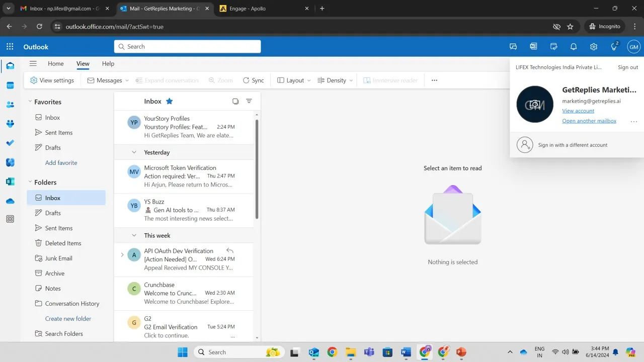Open the More apps icon in left rail
The image size is (644, 362).
(x=10, y=219)
